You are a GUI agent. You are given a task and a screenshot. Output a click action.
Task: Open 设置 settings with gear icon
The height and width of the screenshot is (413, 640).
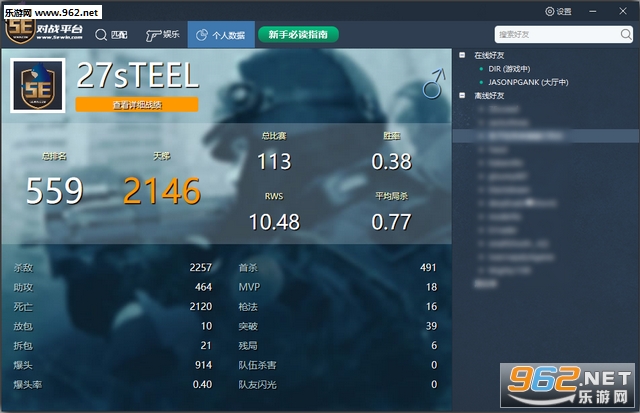coord(558,11)
